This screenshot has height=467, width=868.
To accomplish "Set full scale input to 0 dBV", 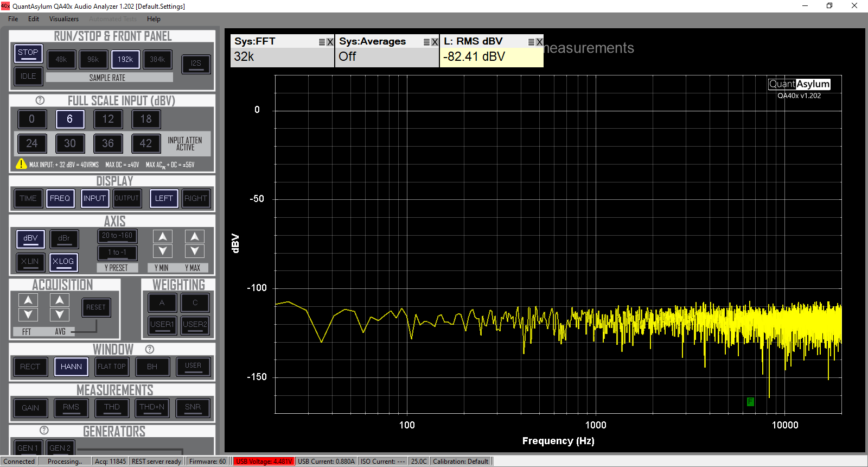I will click(32, 119).
